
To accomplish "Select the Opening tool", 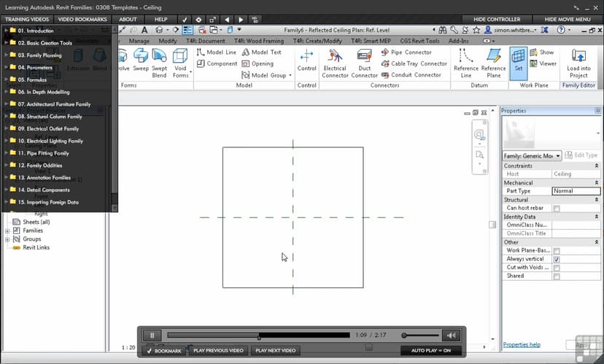I will pyautogui.click(x=258, y=63).
